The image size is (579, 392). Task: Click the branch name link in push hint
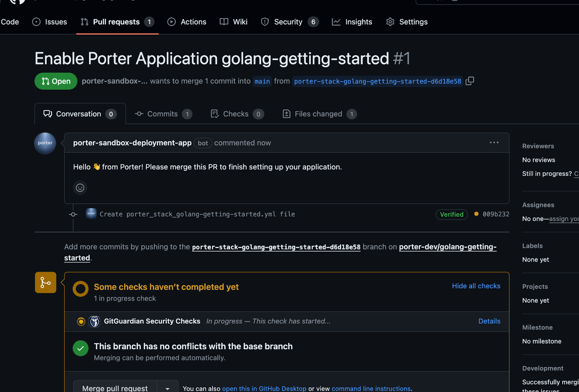click(276, 247)
